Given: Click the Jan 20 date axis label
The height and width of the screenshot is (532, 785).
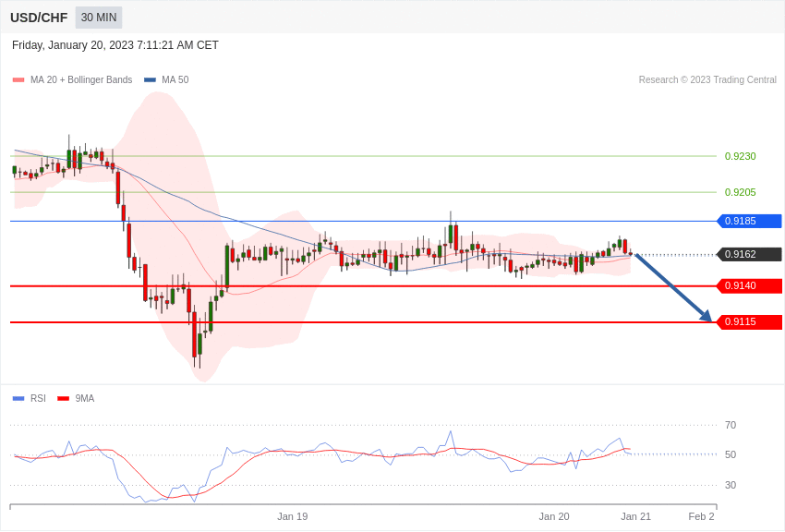Looking at the screenshot, I should (554, 516).
